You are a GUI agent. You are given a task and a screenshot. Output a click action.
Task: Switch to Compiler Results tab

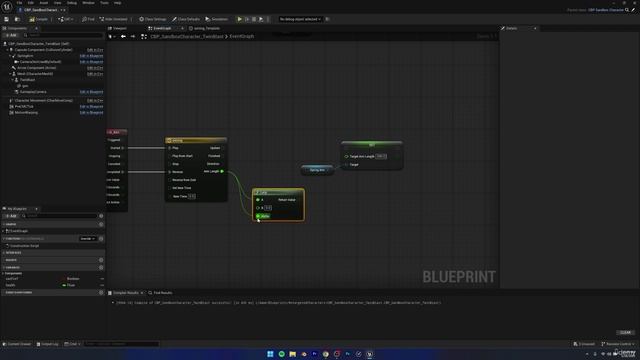click(125, 293)
